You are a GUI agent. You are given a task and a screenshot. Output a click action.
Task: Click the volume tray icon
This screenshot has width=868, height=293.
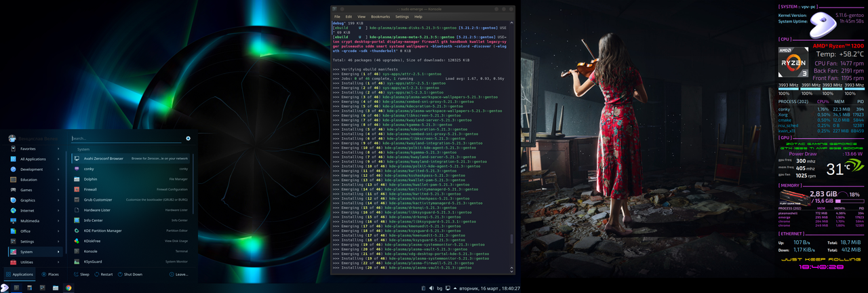431,288
